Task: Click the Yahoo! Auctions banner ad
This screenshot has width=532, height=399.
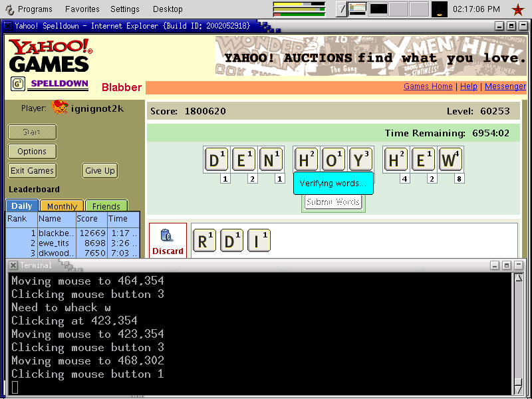Action: click(x=370, y=56)
